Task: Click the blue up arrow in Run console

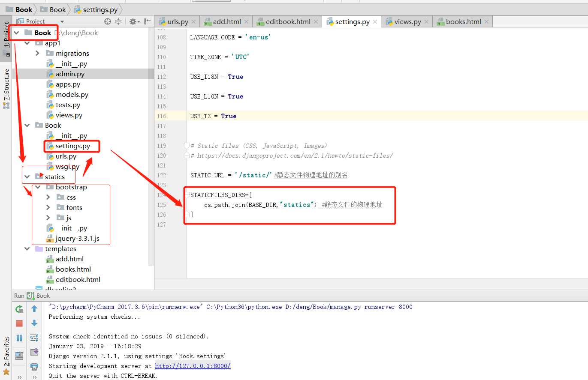Action: pos(34,309)
